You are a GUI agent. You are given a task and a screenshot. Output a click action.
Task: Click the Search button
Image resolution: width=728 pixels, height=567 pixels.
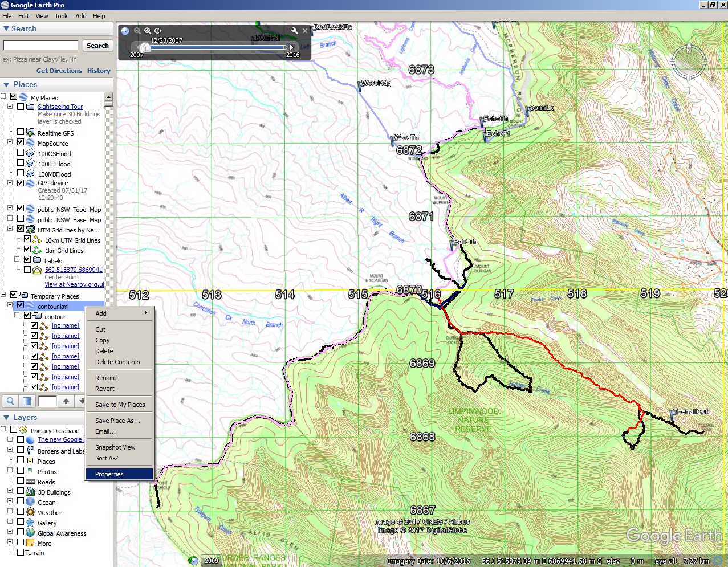coord(97,46)
